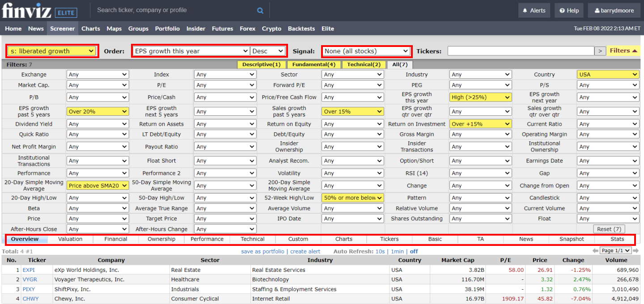
Task: Switch to the Fundamental(4) filter tab
Action: (314, 64)
